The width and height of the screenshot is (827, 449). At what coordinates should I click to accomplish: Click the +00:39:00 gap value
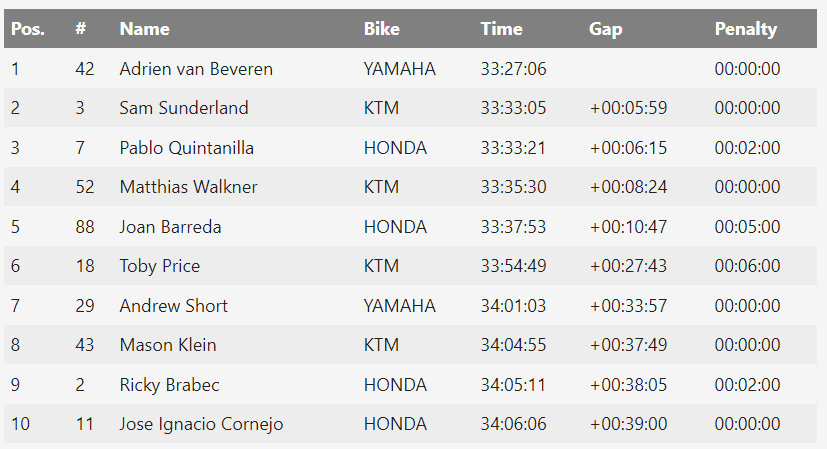629,424
